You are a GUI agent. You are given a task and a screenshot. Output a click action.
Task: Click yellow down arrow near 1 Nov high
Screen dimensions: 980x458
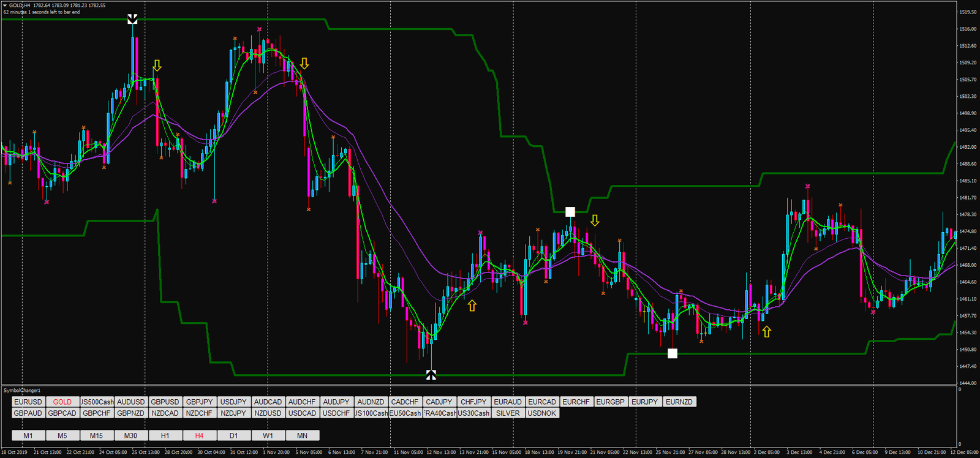[x=304, y=64]
